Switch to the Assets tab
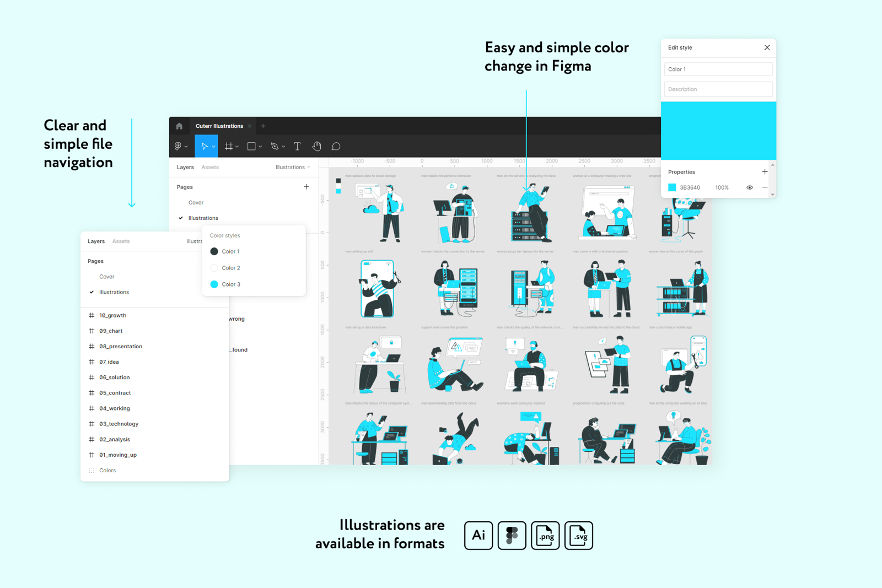Screen dimensions: 882x588 (210, 168)
